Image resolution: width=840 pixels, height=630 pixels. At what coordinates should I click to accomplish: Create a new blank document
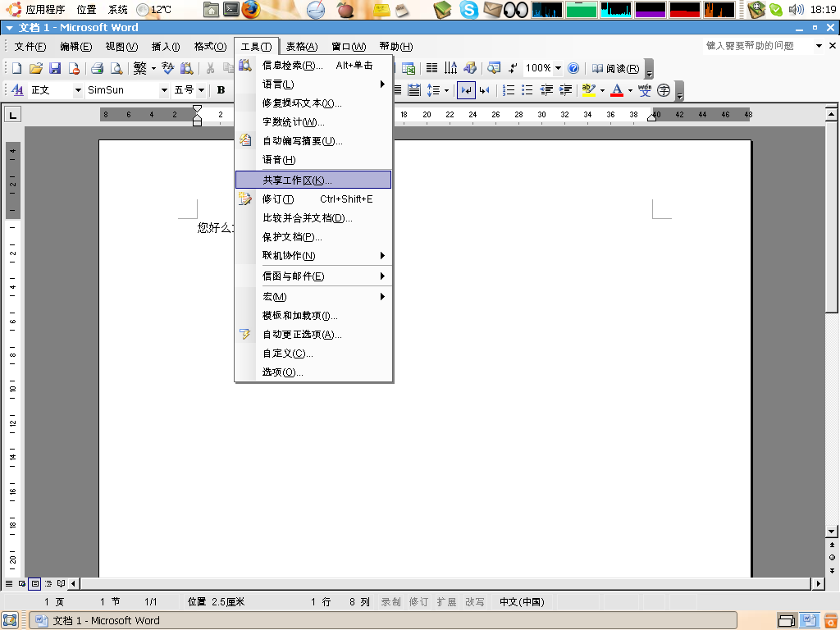tap(16, 68)
